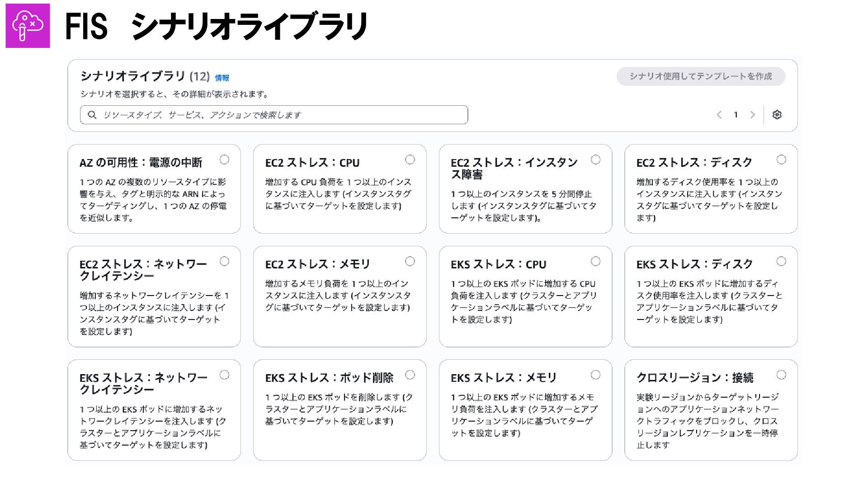This screenshot has width=868, height=488.
Task: Select the EKS ストレス：ネットワークレイテンシー radio button
Action: pyautogui.click(x=224, y=375)
